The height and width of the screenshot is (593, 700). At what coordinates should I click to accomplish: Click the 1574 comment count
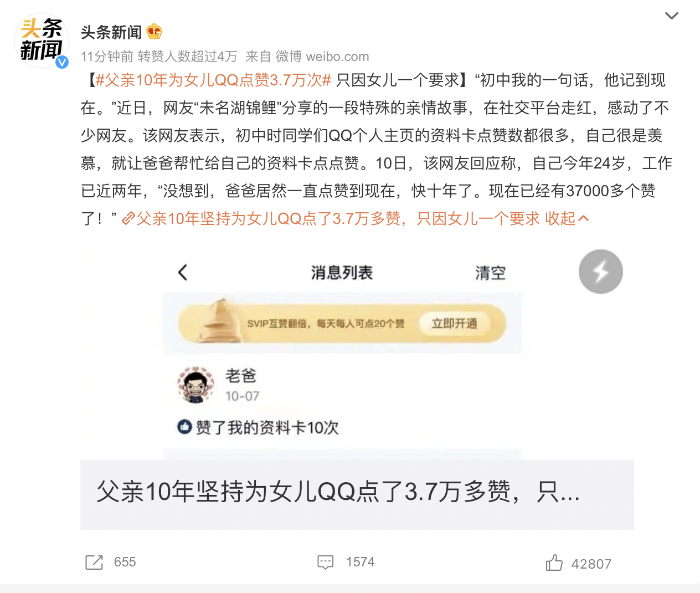360,562
